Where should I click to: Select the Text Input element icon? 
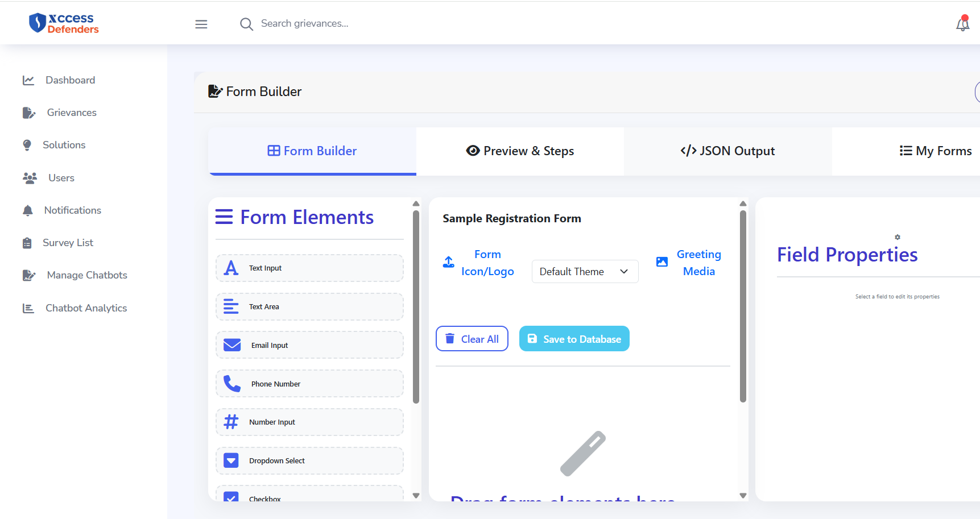click(x=231, y=268)
